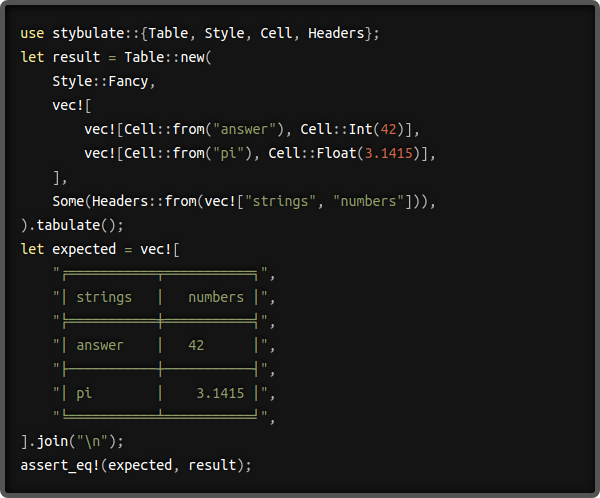This screenshot has width=600, height=498.
Task: Click the 42 value in table output
Action: click(196, 345)
